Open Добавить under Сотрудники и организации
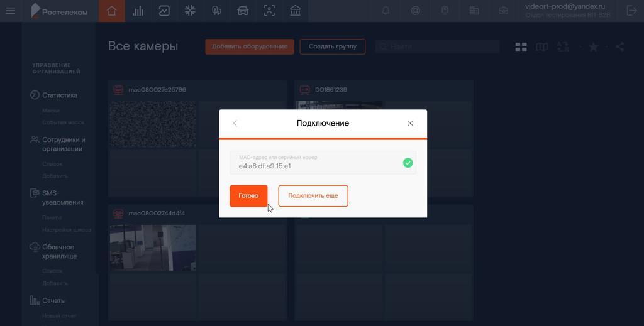 [55, 176]
